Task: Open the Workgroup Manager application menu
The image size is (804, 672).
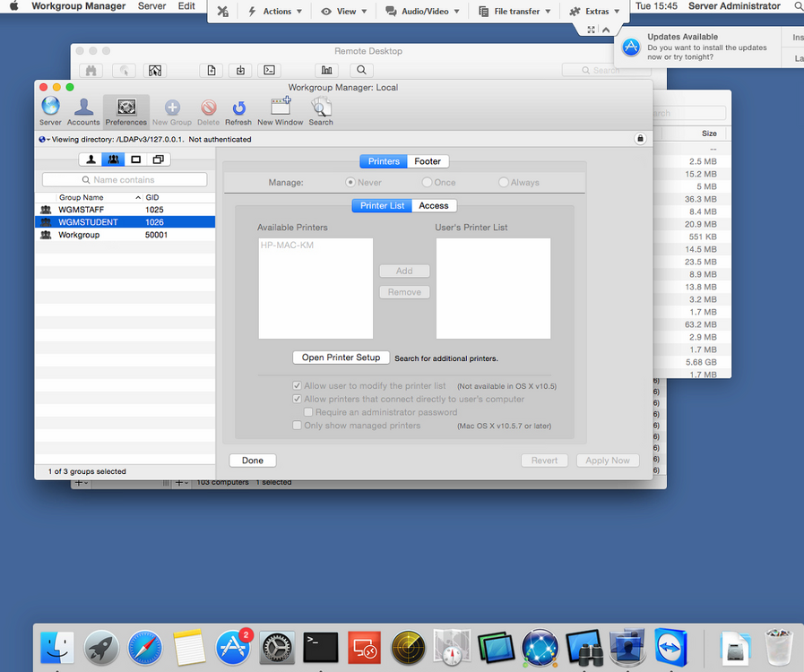Action: [x=79, y=6]
